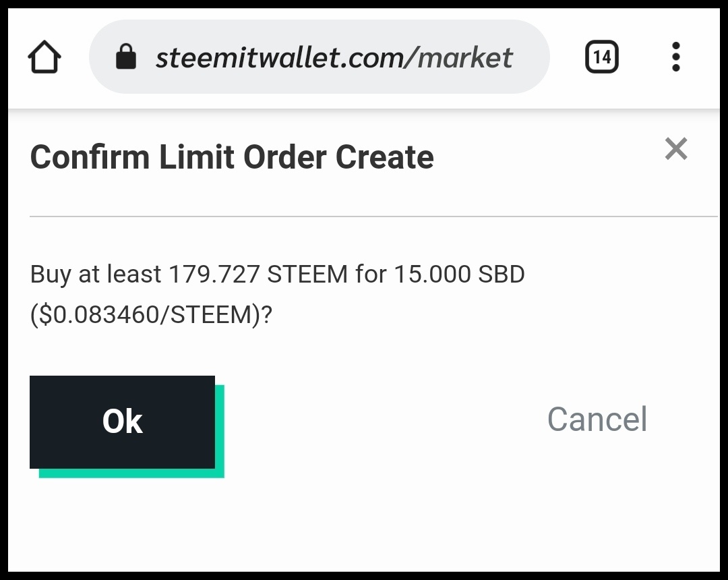Tap the padlock site security icon
This screenshot has height=580, width=728.
pyautogui.click(x=126, y=57)
